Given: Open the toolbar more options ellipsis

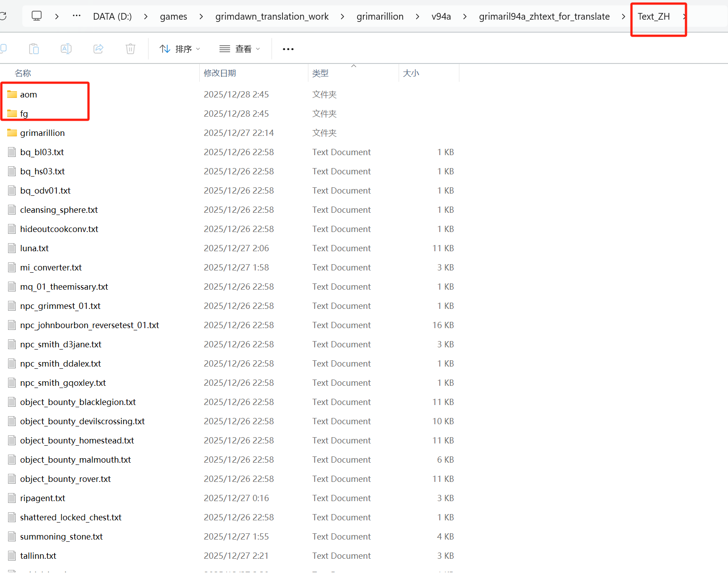Looking at the screenshot, I should (x=288, y=49).
